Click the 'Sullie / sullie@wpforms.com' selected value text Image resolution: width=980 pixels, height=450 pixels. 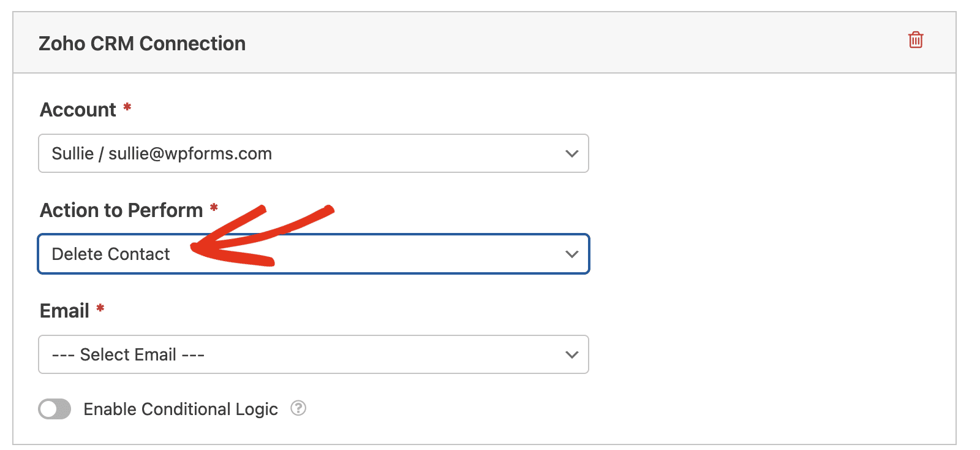(162, 153)
